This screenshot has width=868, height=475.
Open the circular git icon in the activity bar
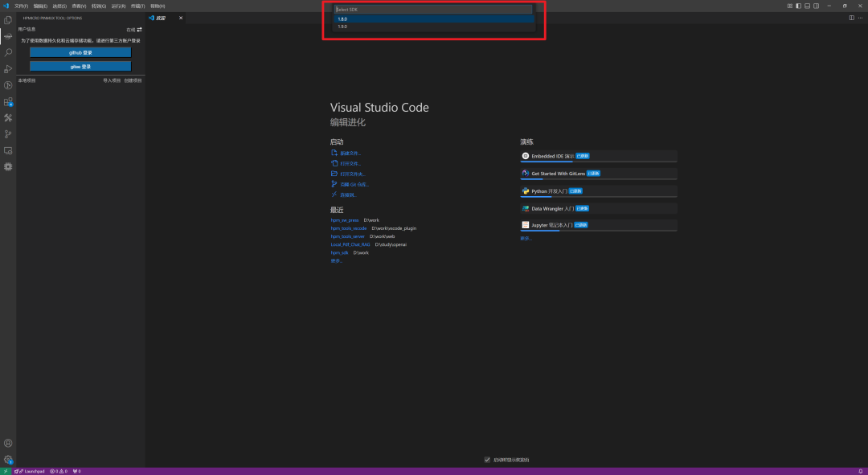[8, 85]
